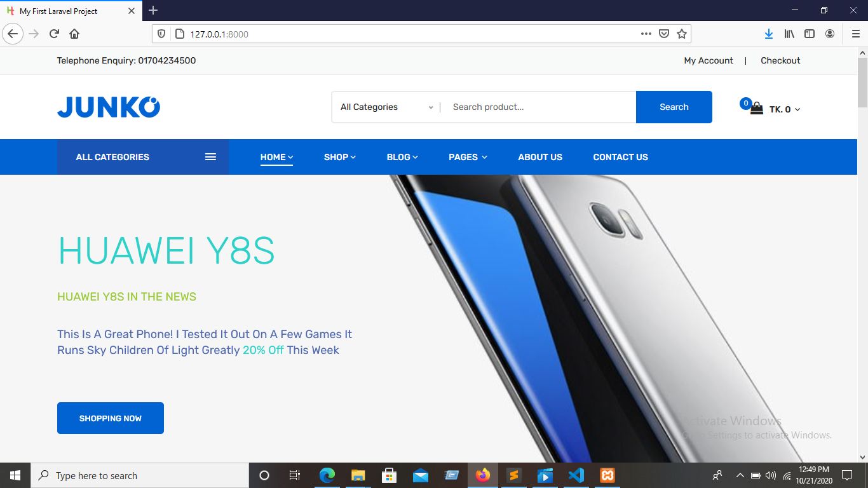Click the Windows taskbar search box
868x488 pixels.
140,475
